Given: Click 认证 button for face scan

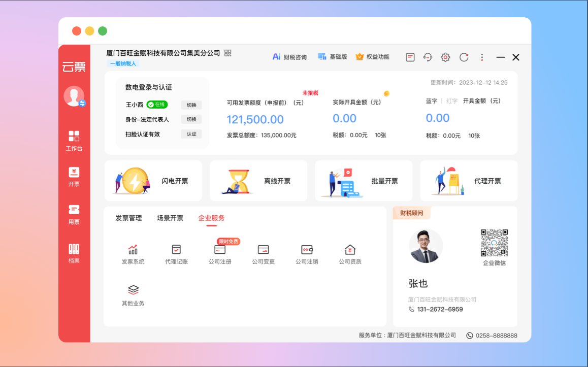Looking at the screenshot, I should point(191,135).
